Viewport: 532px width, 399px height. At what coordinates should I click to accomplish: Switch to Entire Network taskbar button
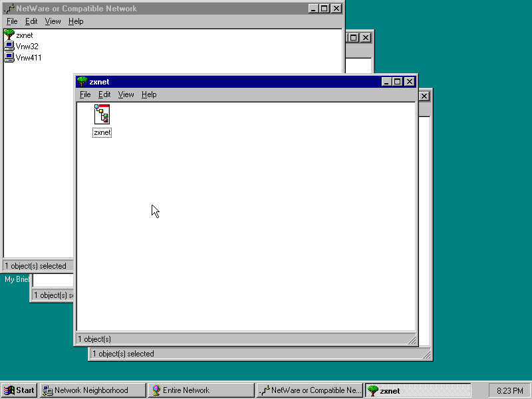(x=201, y=390)
